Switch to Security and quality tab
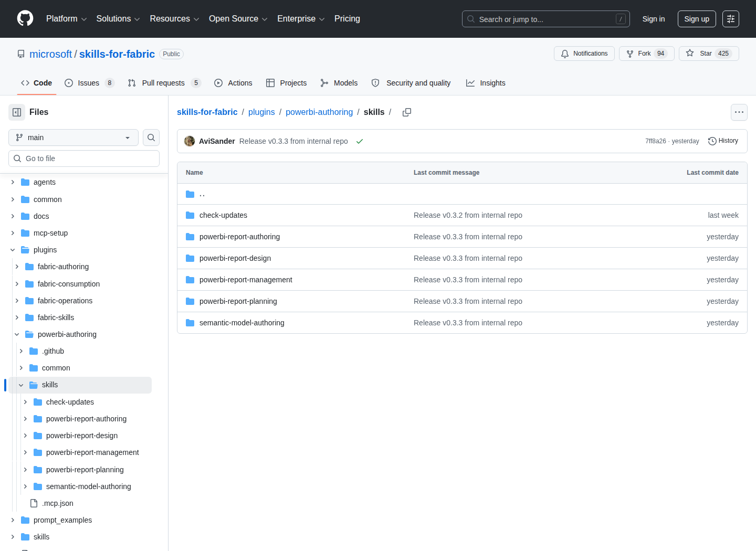756x551 pixels. [411, 83]
